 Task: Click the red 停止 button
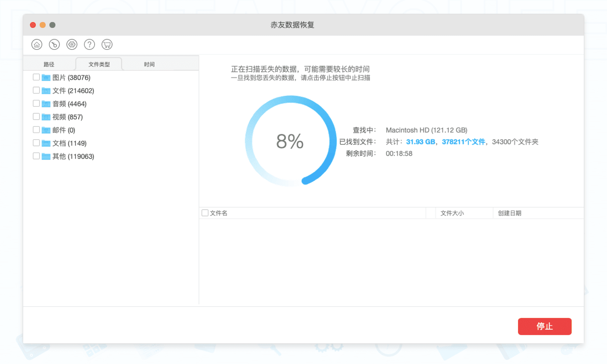(544, 326)
